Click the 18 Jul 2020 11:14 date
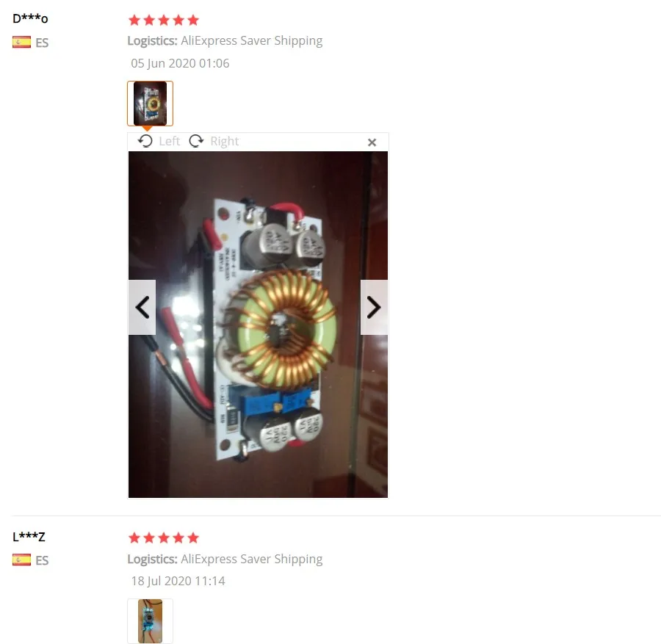 [x=178, y=581]
